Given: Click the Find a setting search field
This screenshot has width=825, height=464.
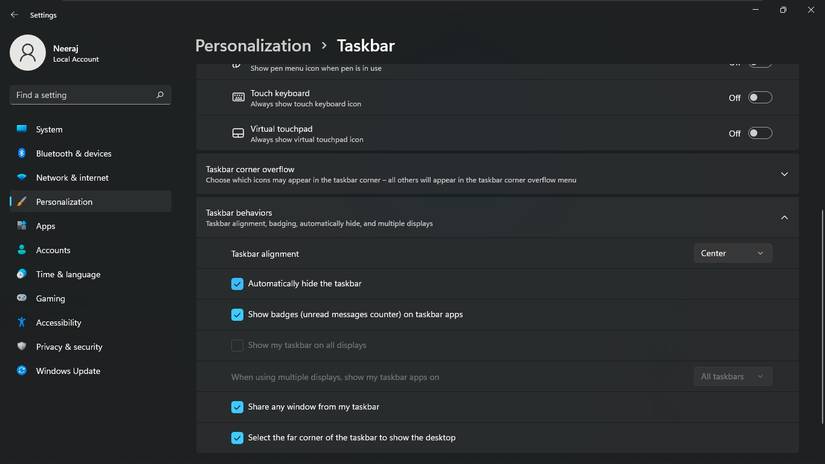Looking at the screenshot, I should click(82, 95).
